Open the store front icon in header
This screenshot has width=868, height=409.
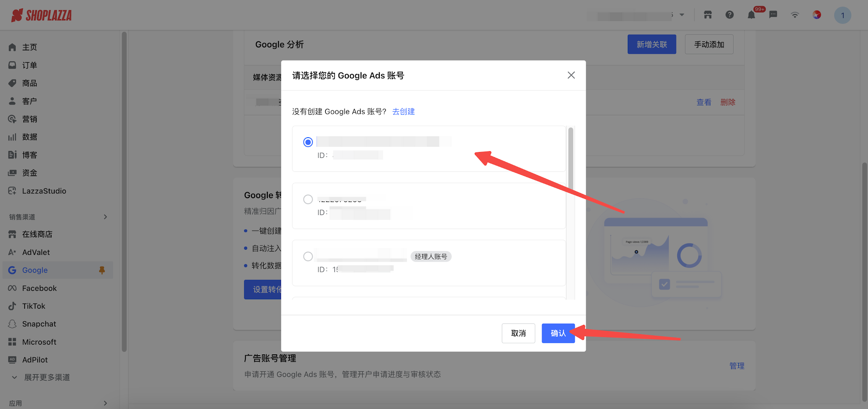pos(708,15)
